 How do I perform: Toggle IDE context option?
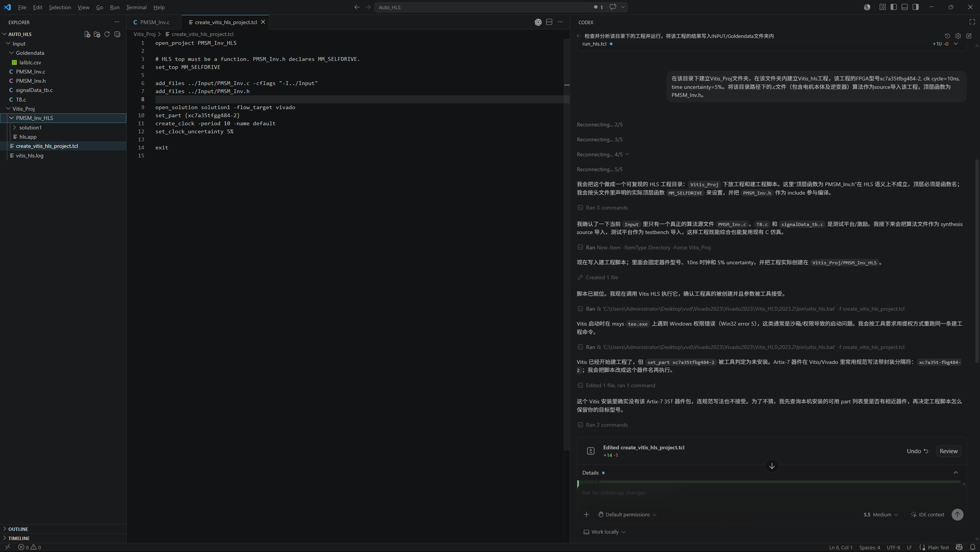click(x=928, y=514)
